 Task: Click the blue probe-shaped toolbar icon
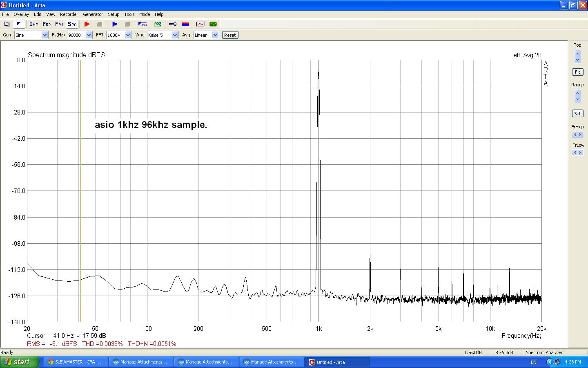pos(173,24)
